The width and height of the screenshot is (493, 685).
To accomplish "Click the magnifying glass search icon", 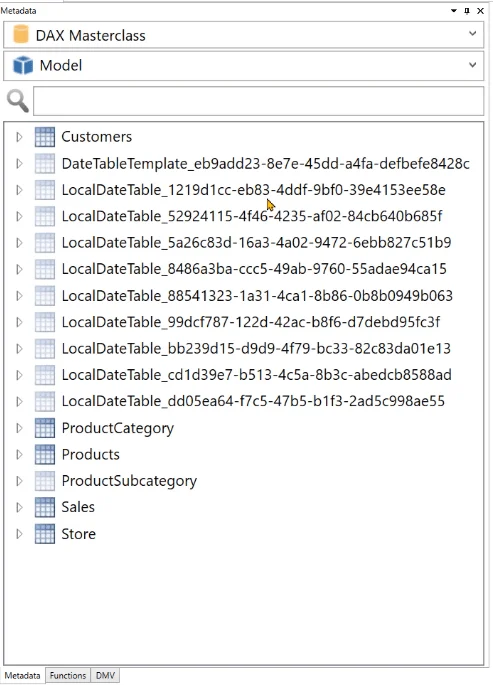I will 17,101.
